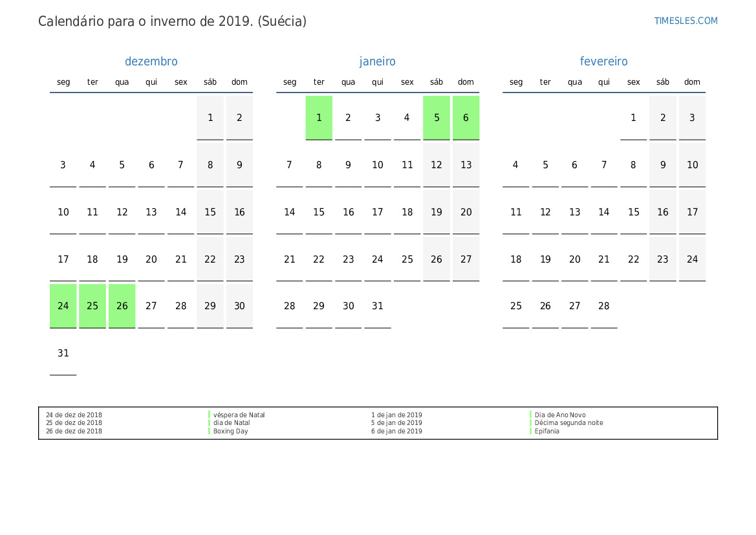
Task: Click December 25 Christmas day cell
Action: (92, 306)
